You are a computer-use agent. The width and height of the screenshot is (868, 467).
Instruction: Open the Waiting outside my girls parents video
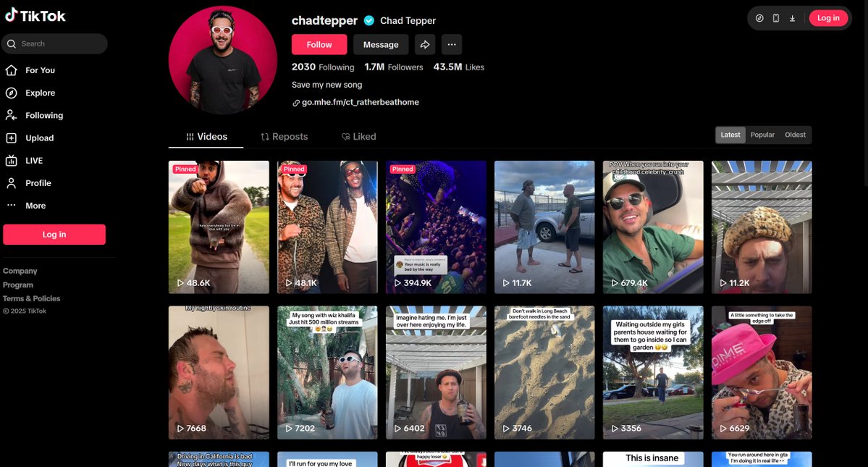(x=653, y=372)
